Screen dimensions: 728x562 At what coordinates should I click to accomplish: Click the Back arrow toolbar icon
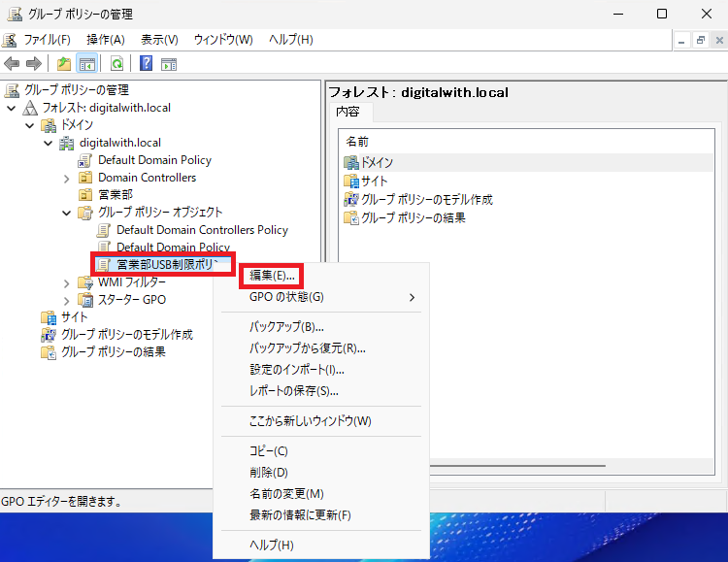point(12,64)
